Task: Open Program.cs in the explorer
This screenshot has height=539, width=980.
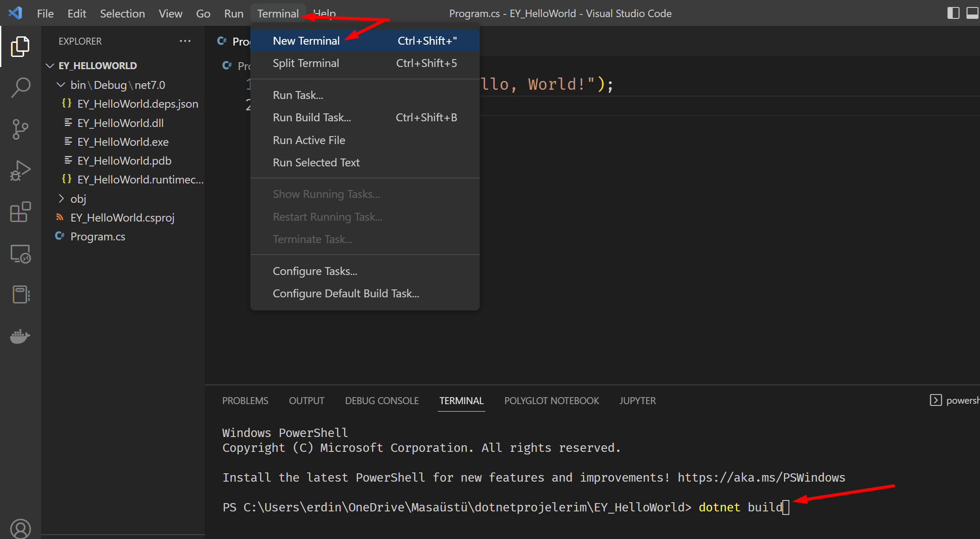Action: [90, 236]
